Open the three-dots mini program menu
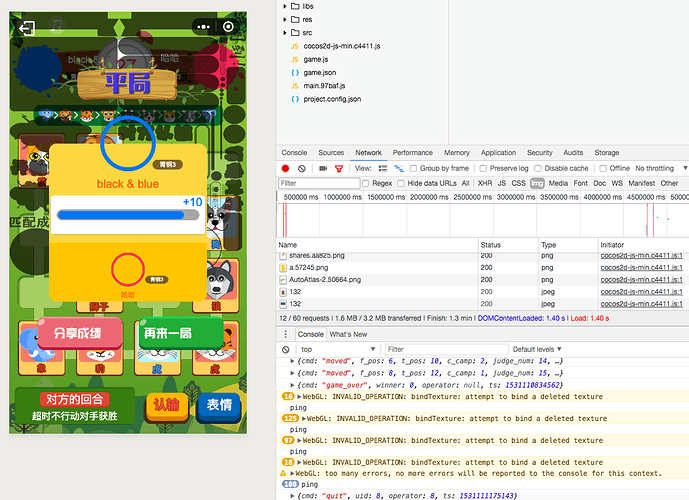689x500 pixels. tap(203, 27)
